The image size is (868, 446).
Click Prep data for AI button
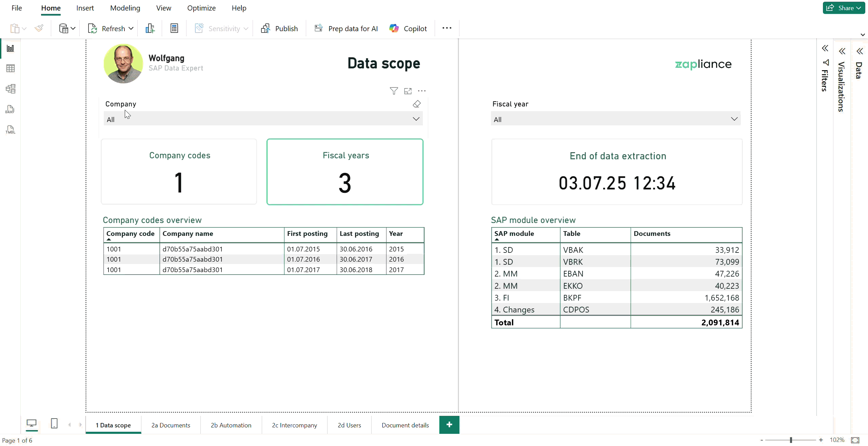coord(346,28)
